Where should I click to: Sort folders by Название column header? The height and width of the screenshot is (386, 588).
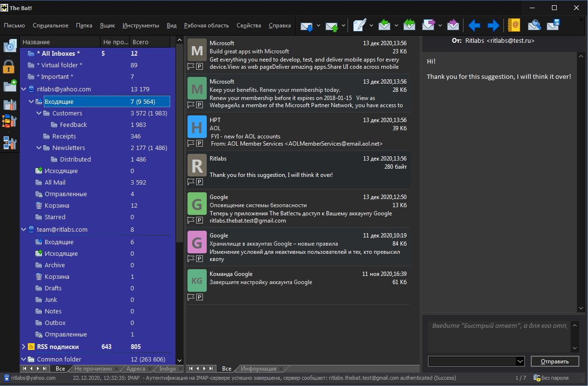point(60,42)
